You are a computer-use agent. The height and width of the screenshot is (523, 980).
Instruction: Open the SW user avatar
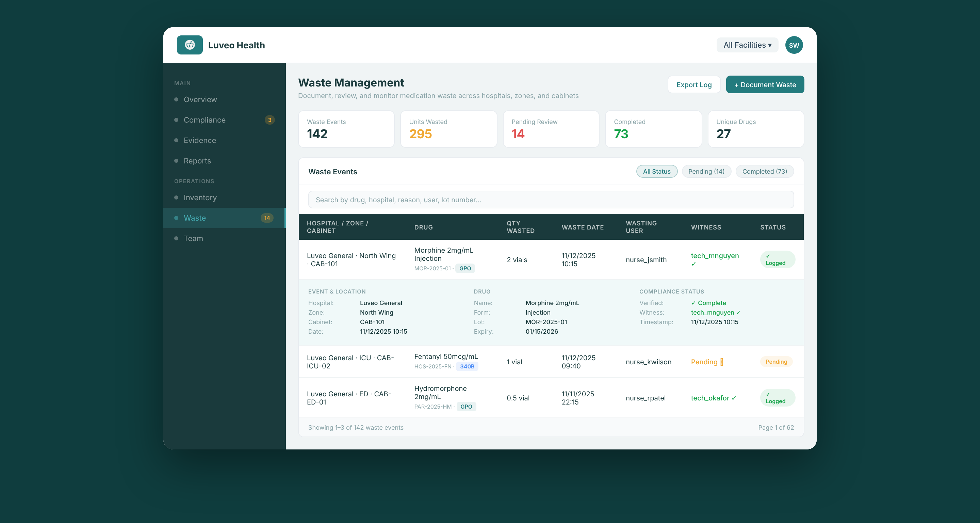tap(794, 45)
